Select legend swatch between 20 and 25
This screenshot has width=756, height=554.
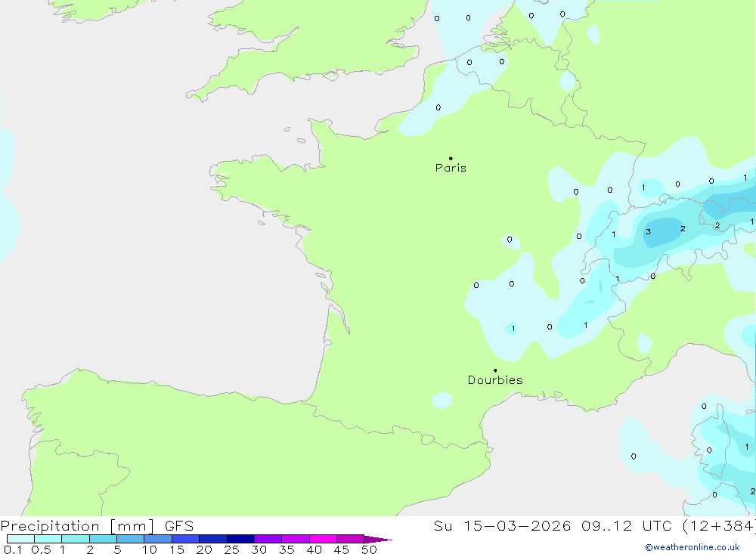213,539
